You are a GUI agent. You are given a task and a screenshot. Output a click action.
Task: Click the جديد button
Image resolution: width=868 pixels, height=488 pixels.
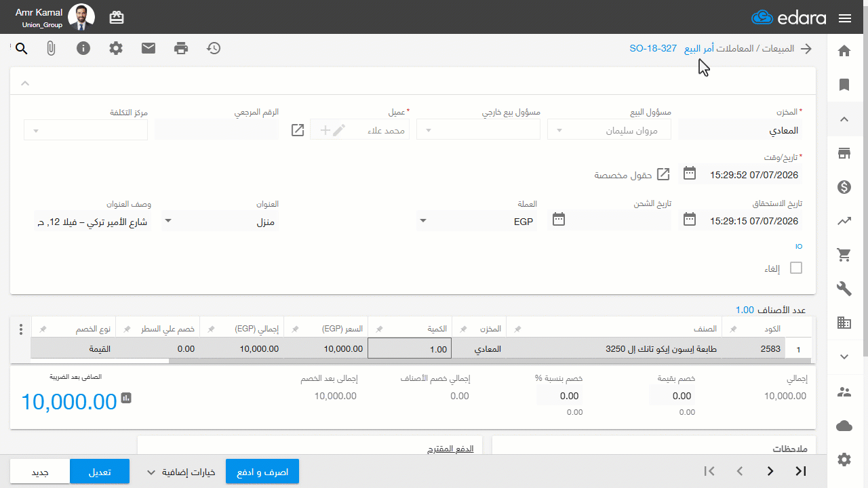tap(40, 472)
